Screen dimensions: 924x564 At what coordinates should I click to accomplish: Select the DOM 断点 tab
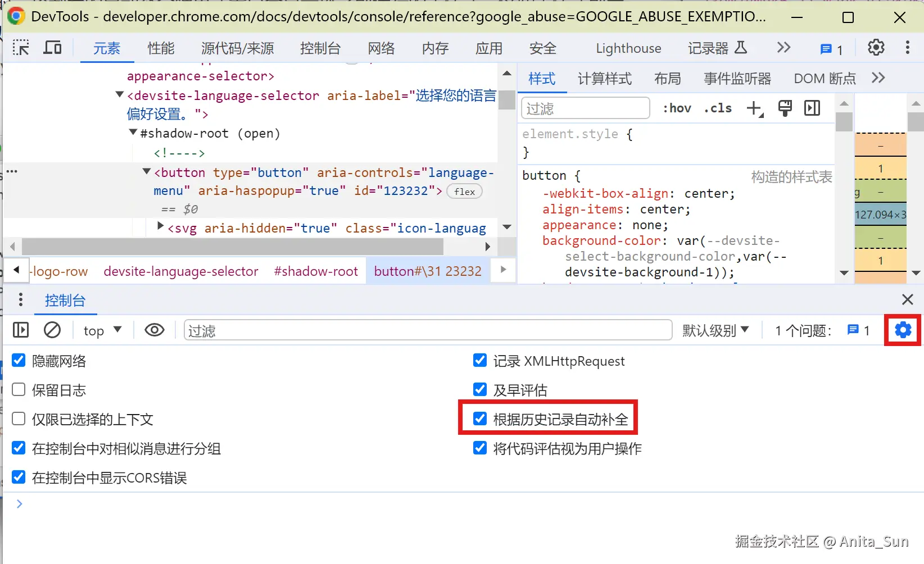[x=825, y=79]
